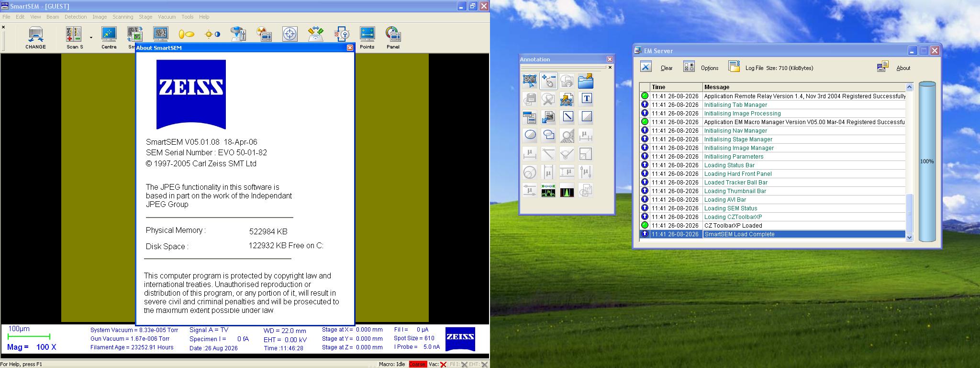Screen dimensions: 980x368
Task: Select the Points measurement tool
Action: [x=367, y=38]
